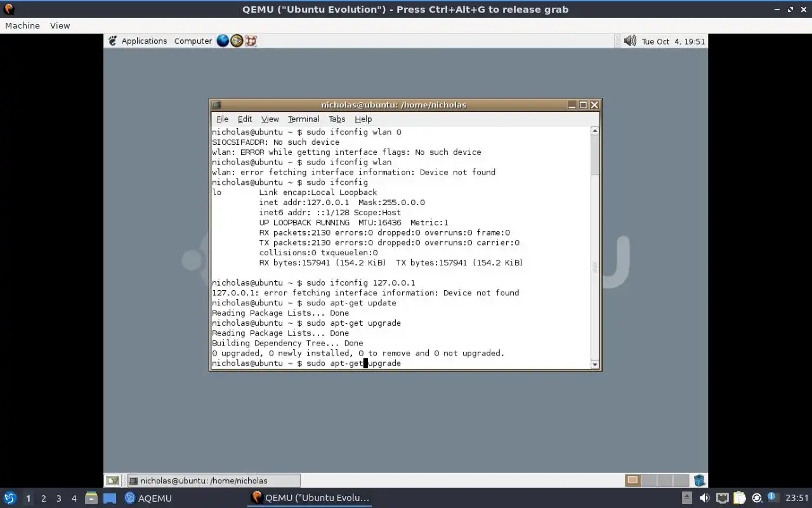Click the terminal title 'nicholas@ubuntu: /home/nicholas'
Screen dimensions: 812x508
393,105
